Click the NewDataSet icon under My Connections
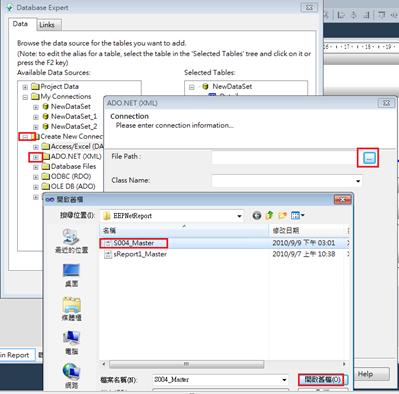Viewport: 399px width, 394px height. 46,107
